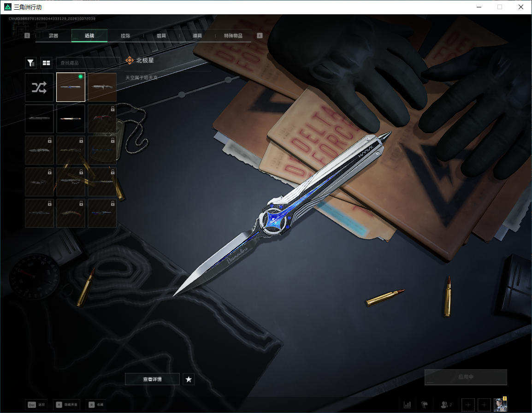Click the empty plus slot beside the avatar
The height and width of the screenshot is (413, 532).
point(484,405)
